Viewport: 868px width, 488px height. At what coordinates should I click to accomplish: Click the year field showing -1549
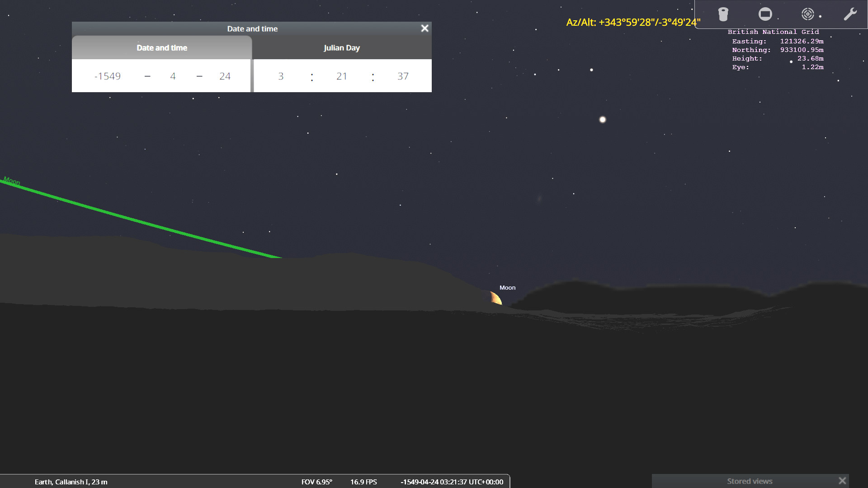click(x=108, y=76)
